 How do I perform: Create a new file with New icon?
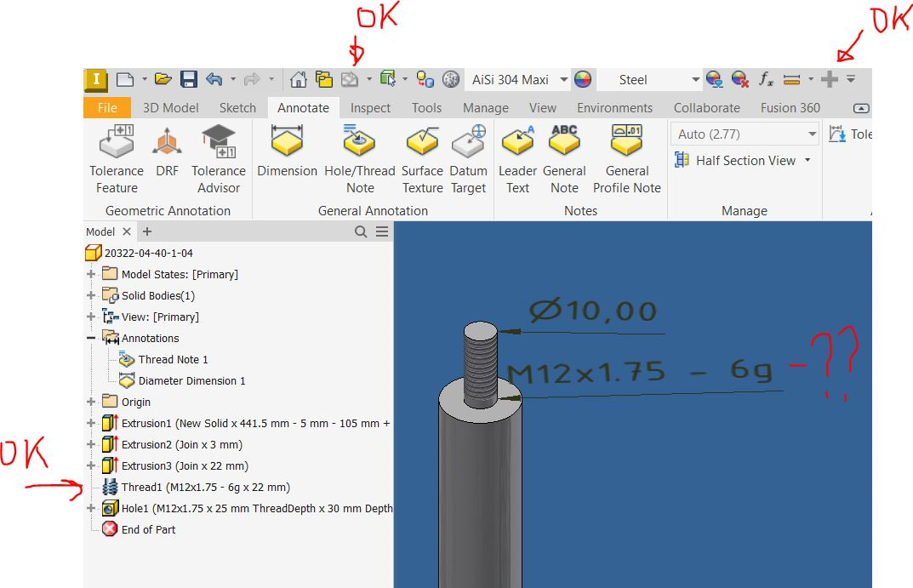(x=124, y=80)
